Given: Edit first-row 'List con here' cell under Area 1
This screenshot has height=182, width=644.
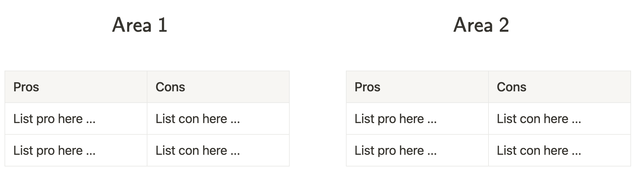Looking at the screenshot, I should 218,119.
